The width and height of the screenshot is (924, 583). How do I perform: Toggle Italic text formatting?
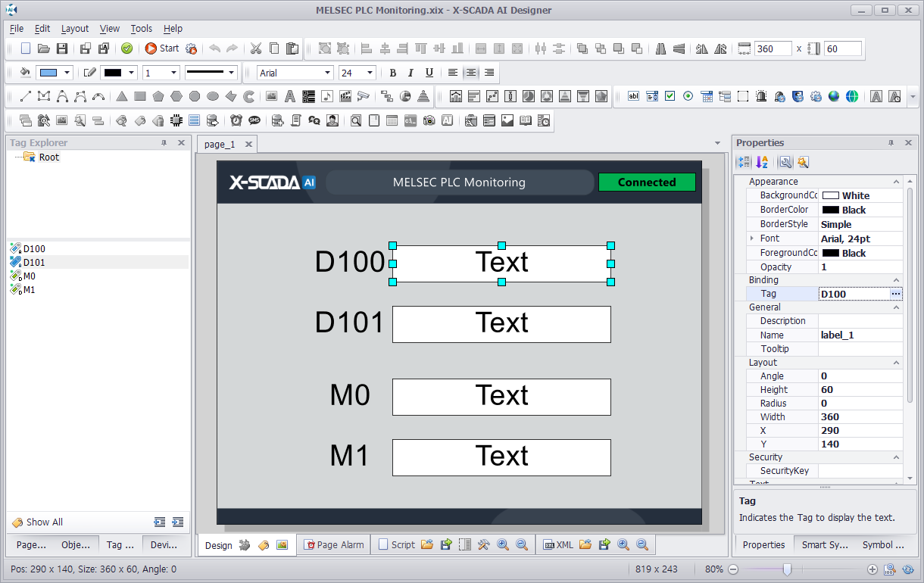(410, 73)
